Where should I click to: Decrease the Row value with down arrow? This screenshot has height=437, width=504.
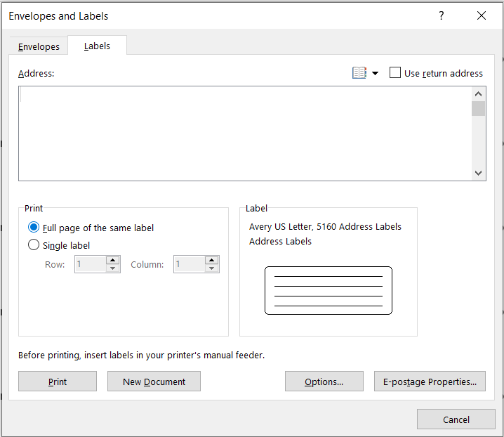pyautogui.click(x=113, y=268)
